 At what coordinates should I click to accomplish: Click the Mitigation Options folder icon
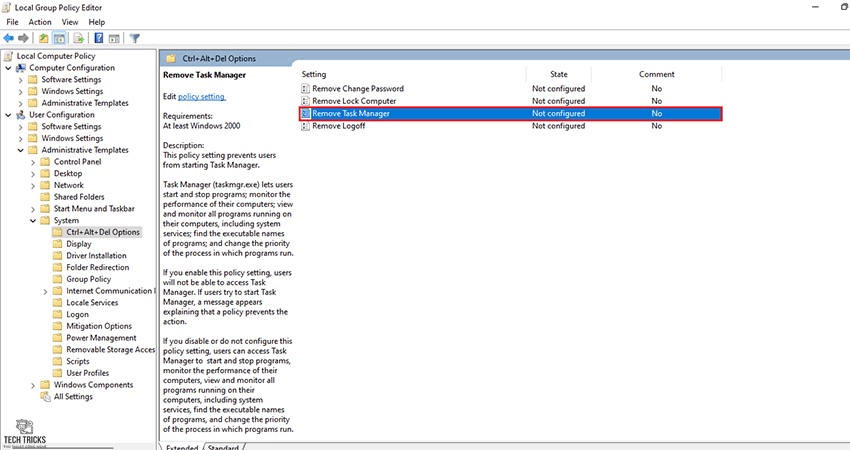[x=58, y=326]
